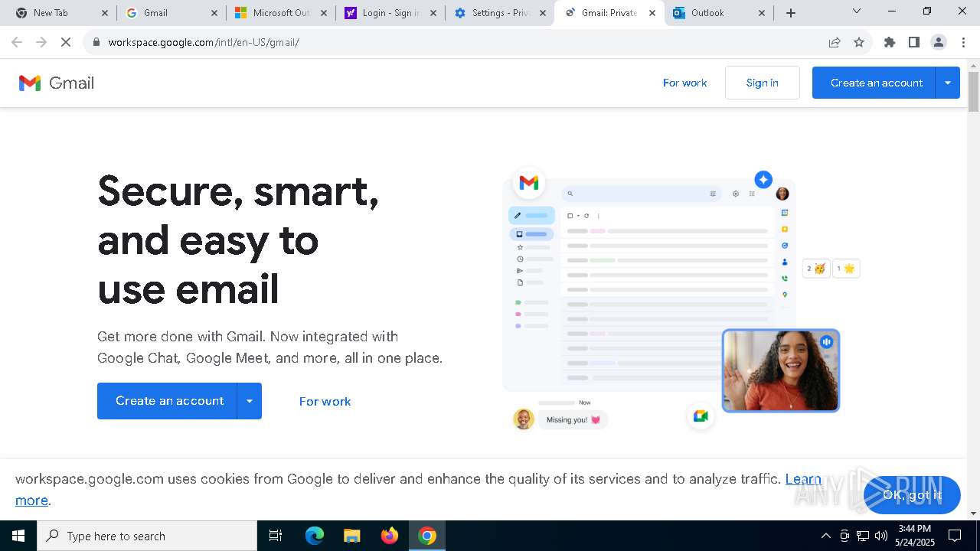Close the New Tab tab

[x=105, y=13]
